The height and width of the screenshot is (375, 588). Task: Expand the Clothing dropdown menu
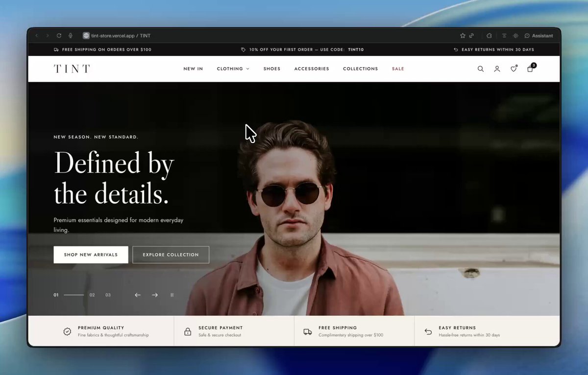tap(233, 69)
